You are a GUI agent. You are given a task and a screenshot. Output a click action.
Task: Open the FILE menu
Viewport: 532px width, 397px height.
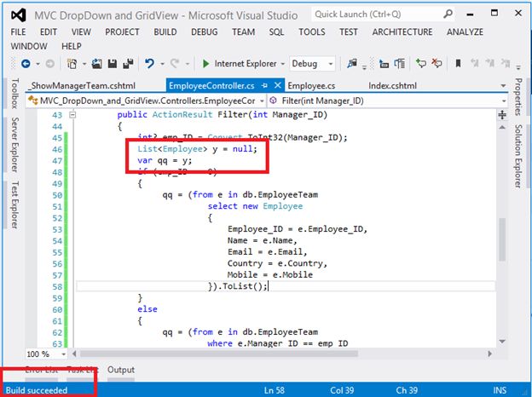[18, 32]
